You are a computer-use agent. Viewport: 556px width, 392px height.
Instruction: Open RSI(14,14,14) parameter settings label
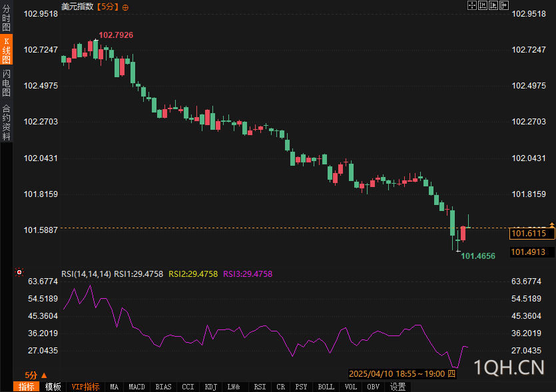click(x=86, y=274)
